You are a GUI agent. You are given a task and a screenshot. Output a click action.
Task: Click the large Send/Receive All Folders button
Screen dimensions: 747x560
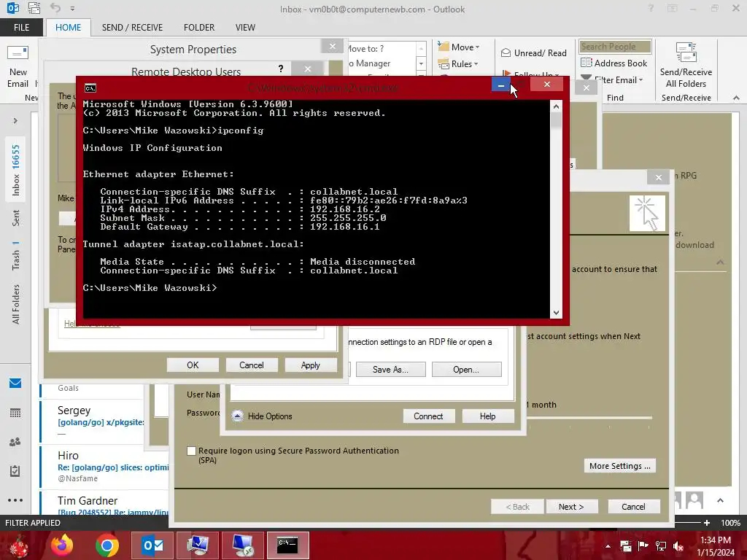click(686, 66)
